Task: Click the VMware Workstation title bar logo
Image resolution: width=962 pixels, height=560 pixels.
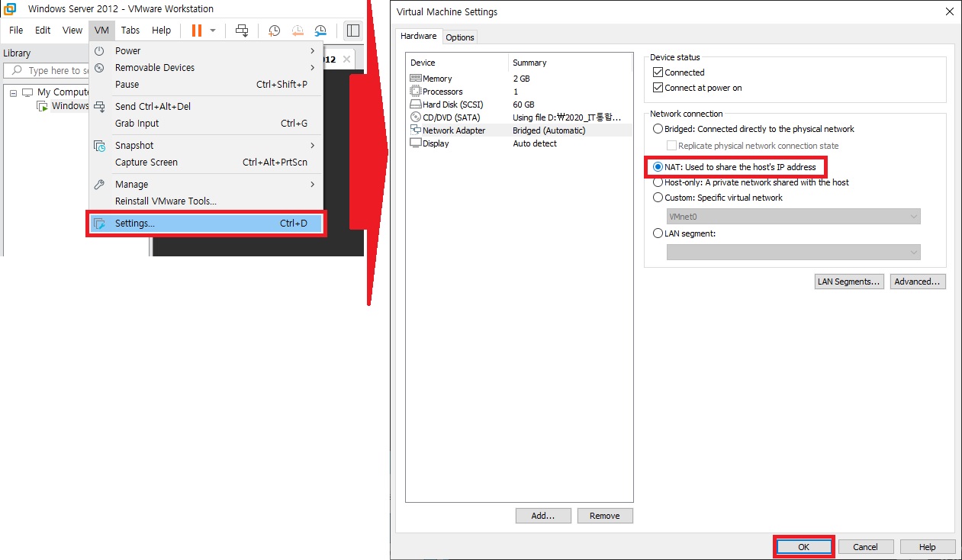Action: pos(11,9)
